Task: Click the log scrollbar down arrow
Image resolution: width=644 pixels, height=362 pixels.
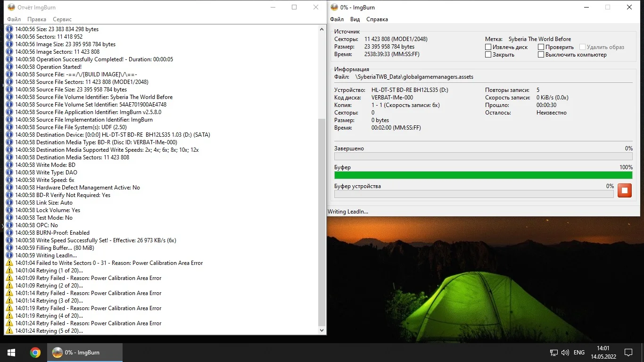Action: (322, 331)
